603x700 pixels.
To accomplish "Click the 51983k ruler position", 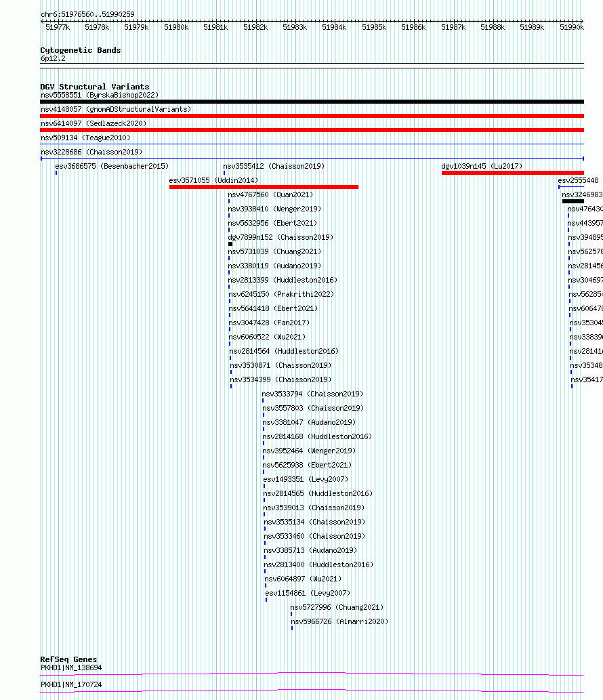I will point(295,28).
